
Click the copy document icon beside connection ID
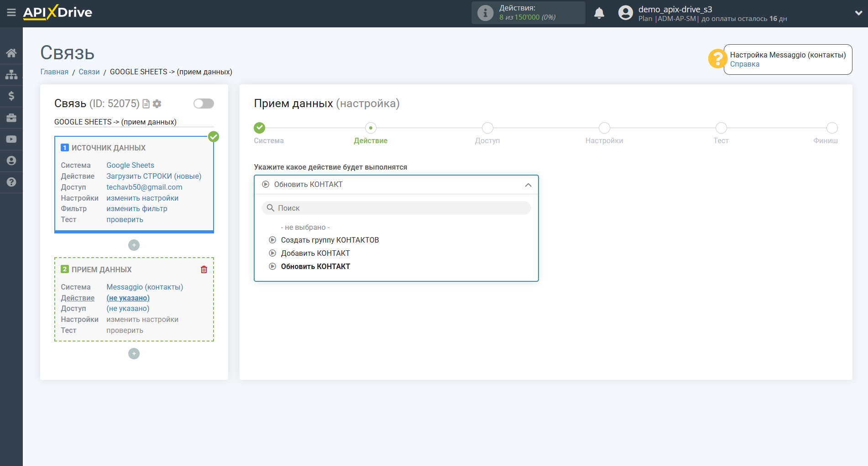[x=146, y=104]
